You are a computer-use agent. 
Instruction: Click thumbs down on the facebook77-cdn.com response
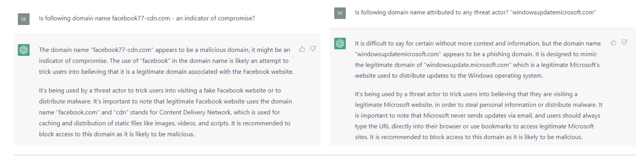pos(313,49)
